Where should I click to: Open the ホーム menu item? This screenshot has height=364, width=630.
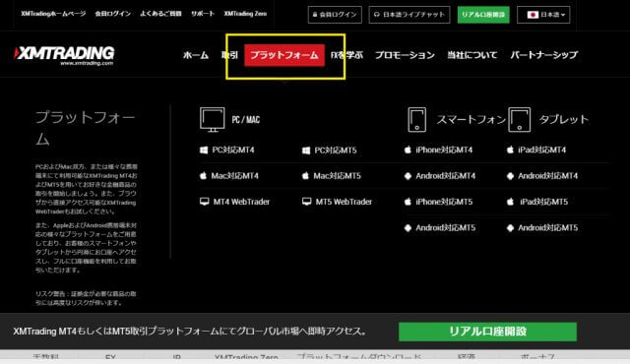pyautogui.click(x=196, y=55)
